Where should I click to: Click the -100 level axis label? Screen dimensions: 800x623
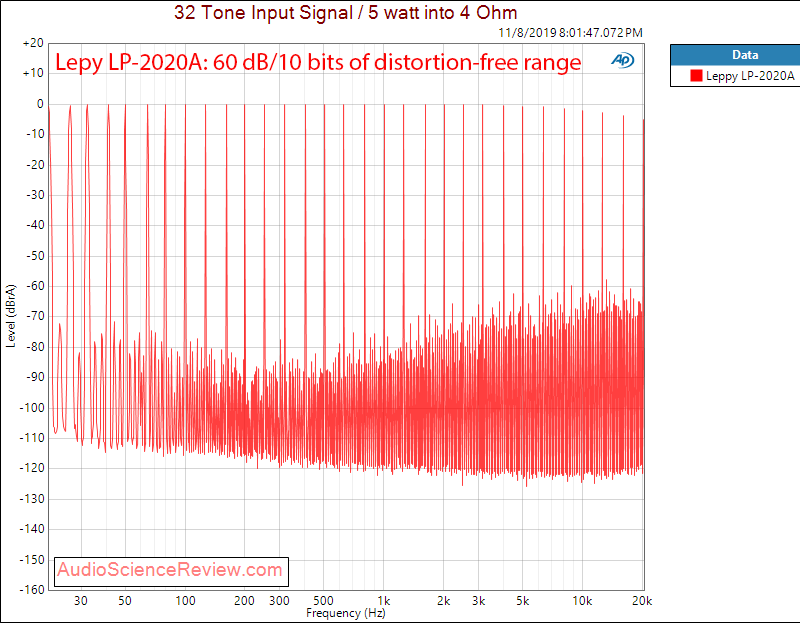click(x=33, y=408)
